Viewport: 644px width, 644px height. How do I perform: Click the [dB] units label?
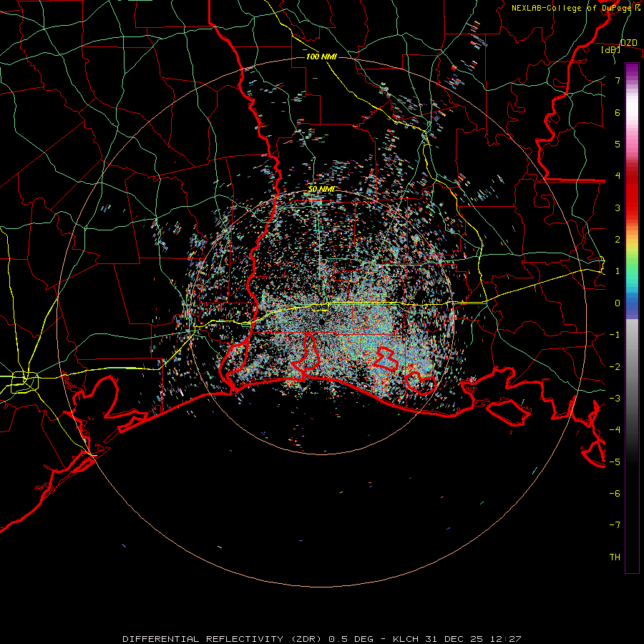(611, 49)
